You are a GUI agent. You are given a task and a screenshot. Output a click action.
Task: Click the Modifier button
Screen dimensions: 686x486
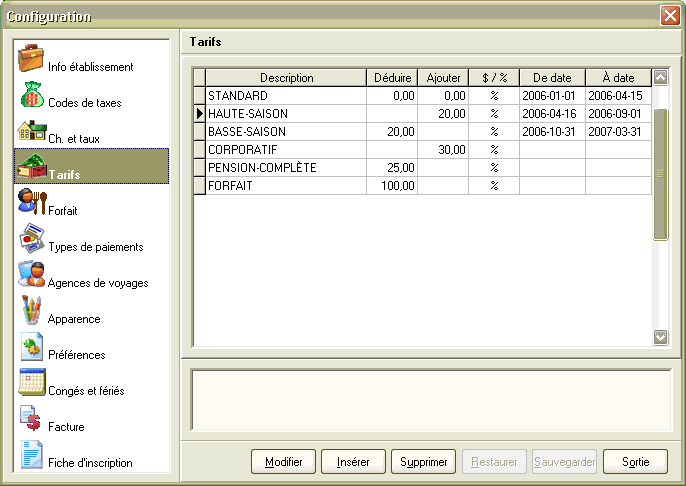pos(283,462)
